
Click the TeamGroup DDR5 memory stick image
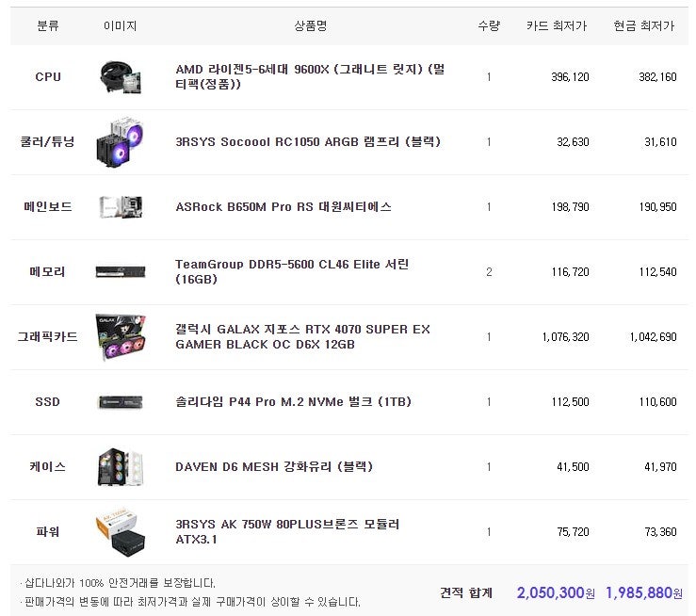tap(121, 271)
